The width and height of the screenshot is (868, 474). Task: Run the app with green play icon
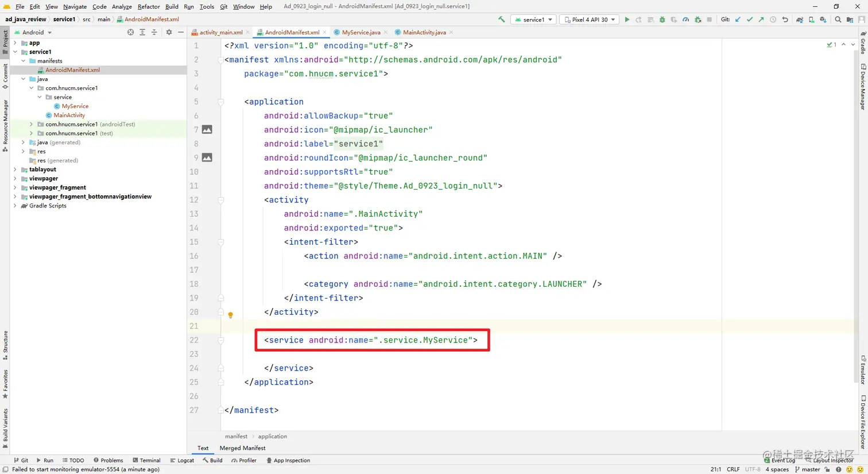(x=627, y=20)
